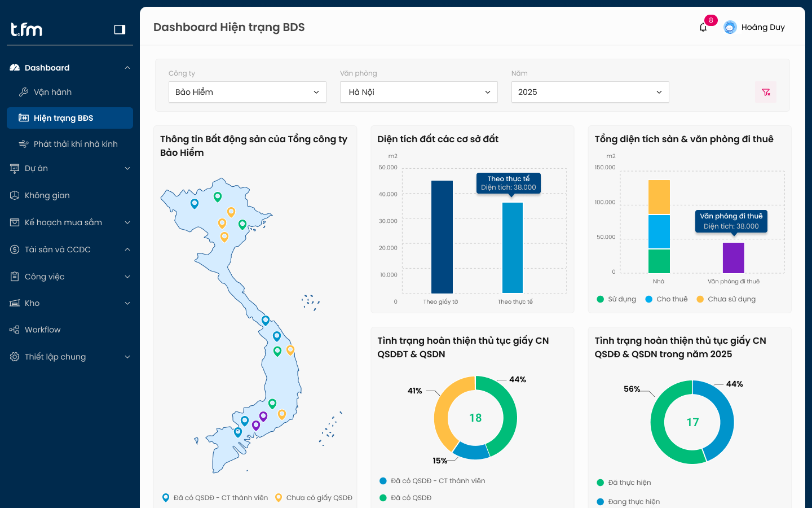The width and height of the screenshot is (812, 508).
Task: Open the Công ty dropdown showing Bảo Hiểm
Action: click(x=248, y=92)
